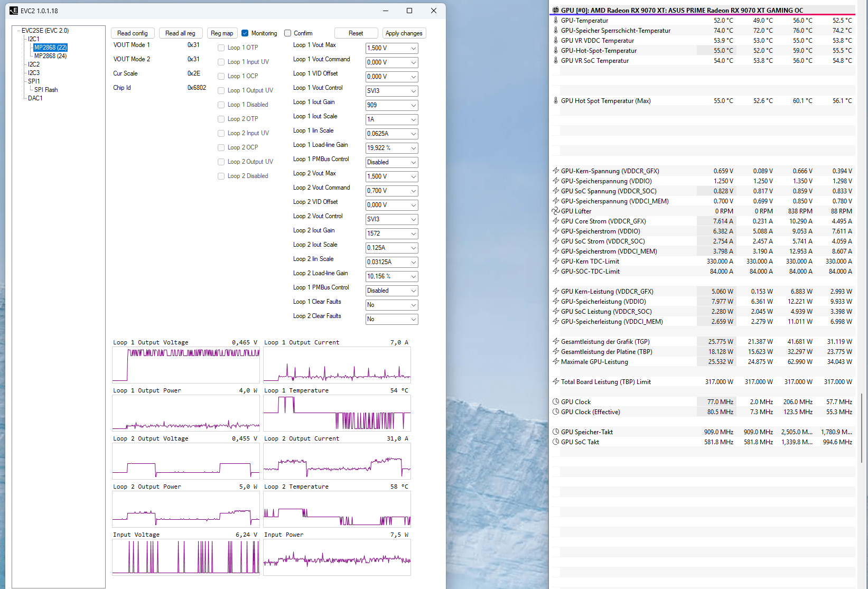Viewport: 868px width, 589px height.
Task: Click the Input Power graph
Action: pos(337,557)
